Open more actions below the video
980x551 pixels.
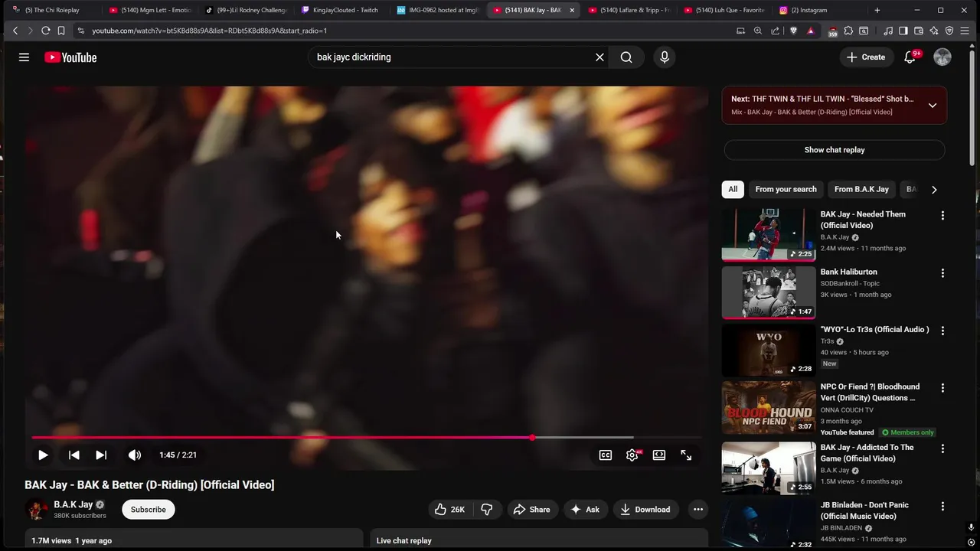(x=697, y=510)
